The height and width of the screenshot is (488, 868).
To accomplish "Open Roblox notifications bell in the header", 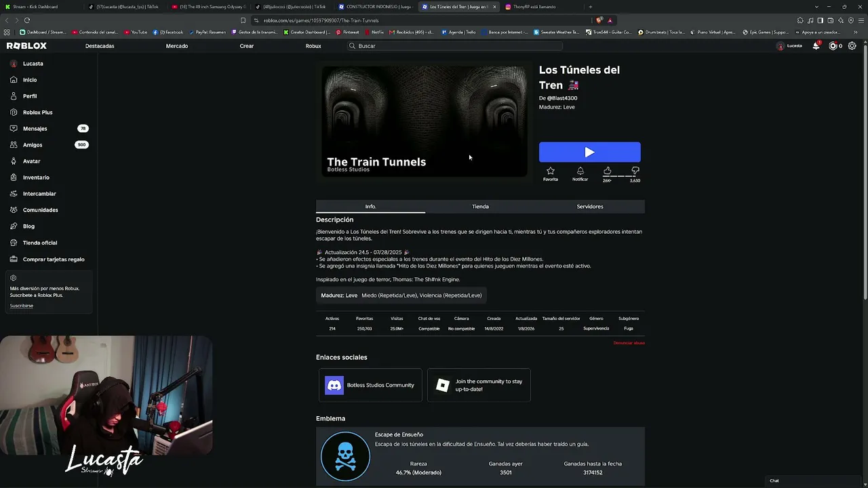I will (x=816, y=46).
